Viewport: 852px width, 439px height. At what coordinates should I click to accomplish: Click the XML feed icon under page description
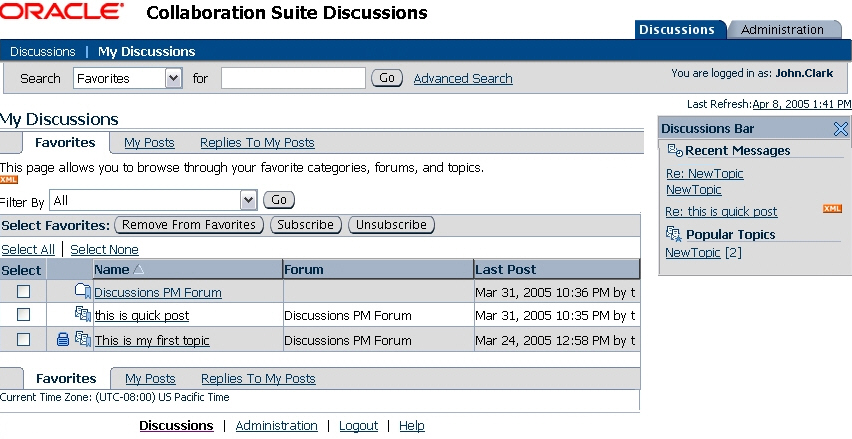click(9, 180)
